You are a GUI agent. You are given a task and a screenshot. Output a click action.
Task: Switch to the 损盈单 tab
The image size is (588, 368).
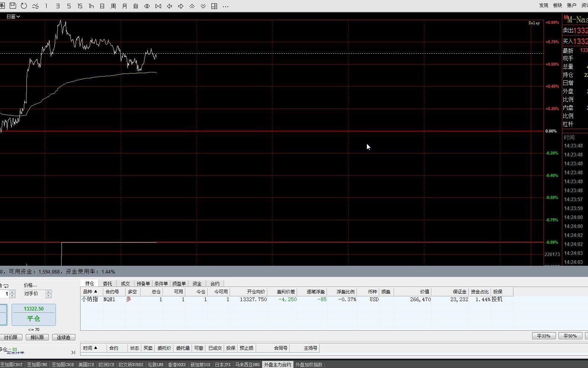point(179,284)
